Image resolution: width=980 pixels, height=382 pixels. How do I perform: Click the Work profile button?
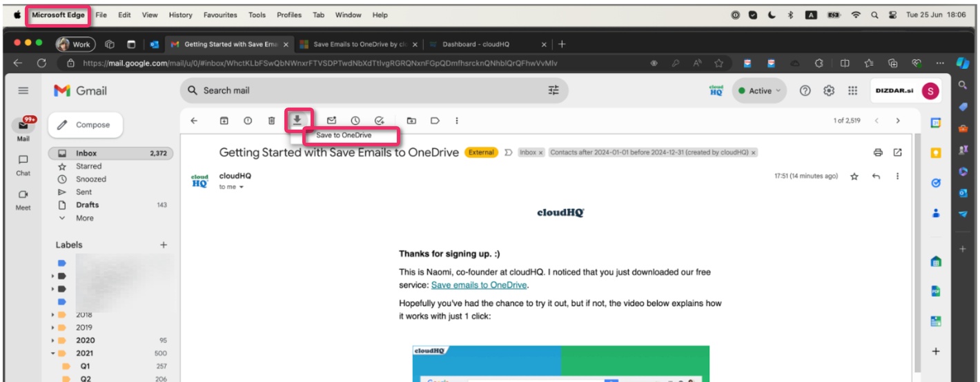[75, 44]
